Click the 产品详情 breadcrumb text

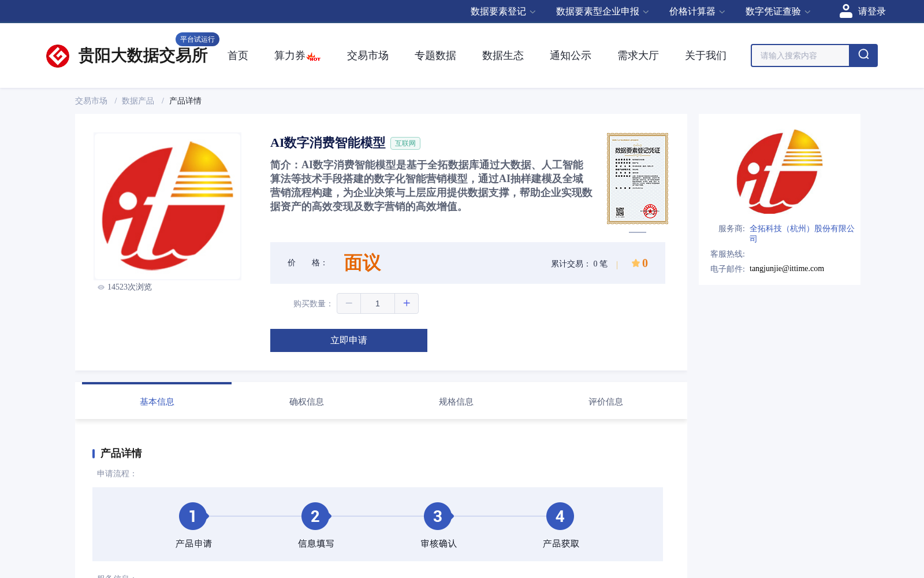(x=185, y=101)
